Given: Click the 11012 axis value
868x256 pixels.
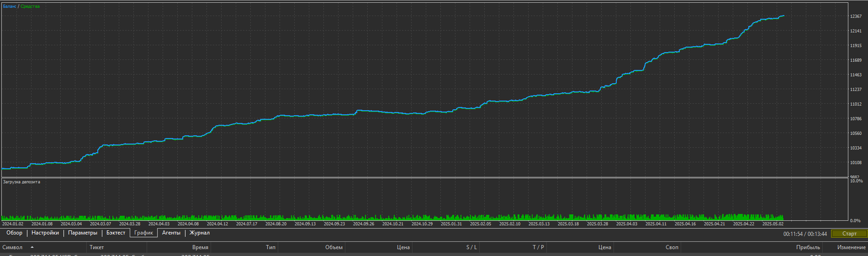Looking at the screenshot, I should [856, 104].
